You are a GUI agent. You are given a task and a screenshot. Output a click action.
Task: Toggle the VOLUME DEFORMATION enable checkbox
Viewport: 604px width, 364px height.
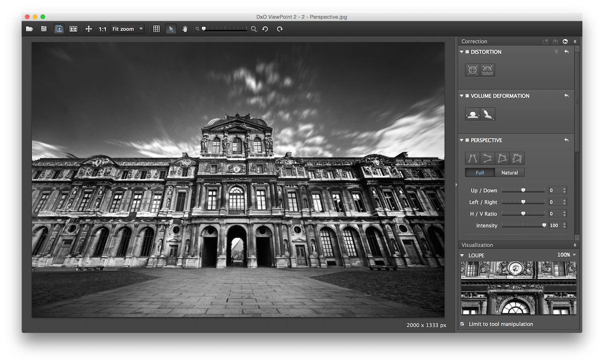coord(467,96)
